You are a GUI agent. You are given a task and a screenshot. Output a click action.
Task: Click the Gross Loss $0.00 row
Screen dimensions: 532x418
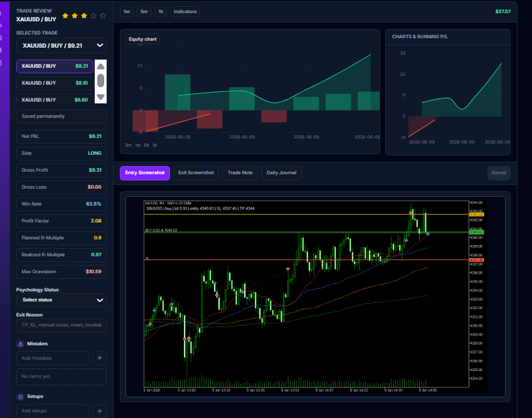pyautogui.click(x=61, y=187)
